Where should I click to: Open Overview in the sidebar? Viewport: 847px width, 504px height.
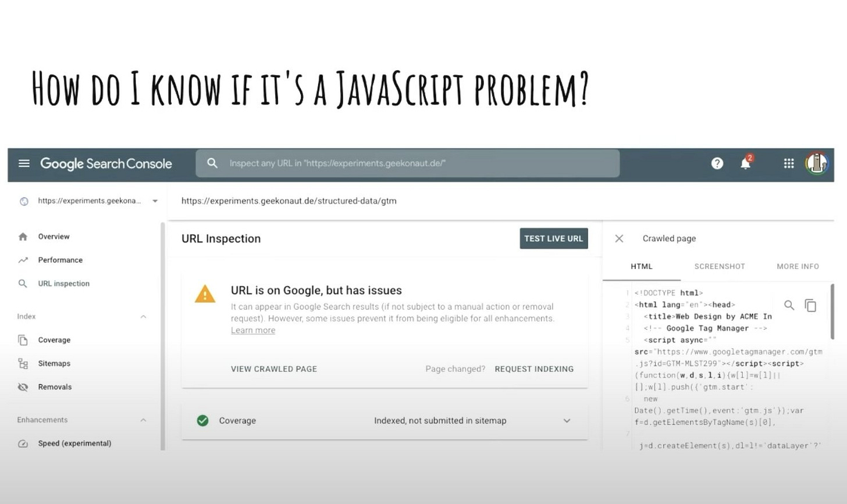point(54,237)
